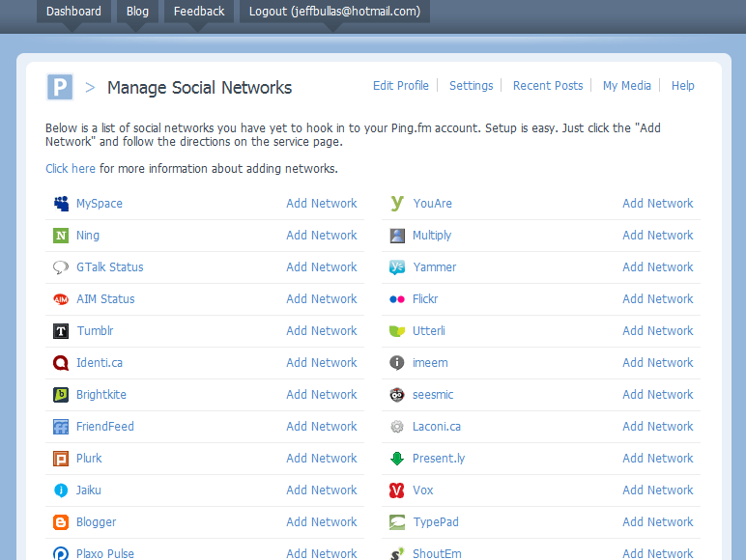
Task: Click the red Vox icon
Action: point(397,490)
